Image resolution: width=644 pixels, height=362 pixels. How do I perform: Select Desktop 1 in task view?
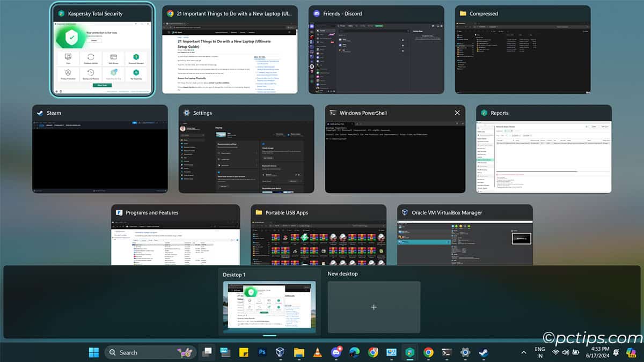tap(270, 307)
